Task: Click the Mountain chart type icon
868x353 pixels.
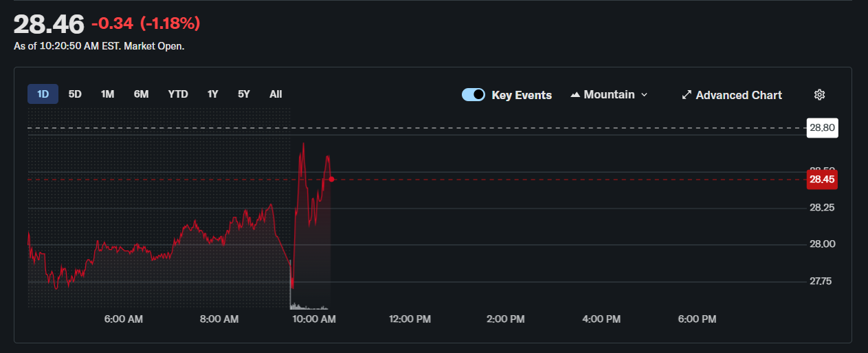Action: (x=575, y=95)
